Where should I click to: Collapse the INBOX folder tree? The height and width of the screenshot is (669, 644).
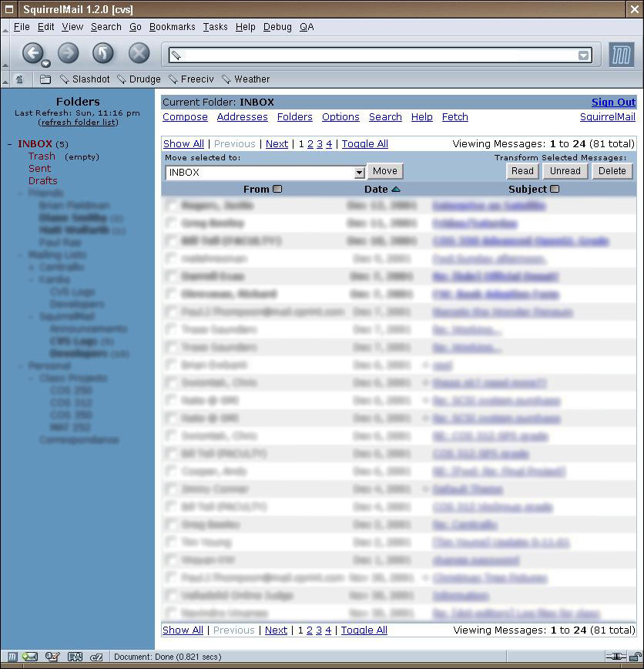click(x=10, y=144)
